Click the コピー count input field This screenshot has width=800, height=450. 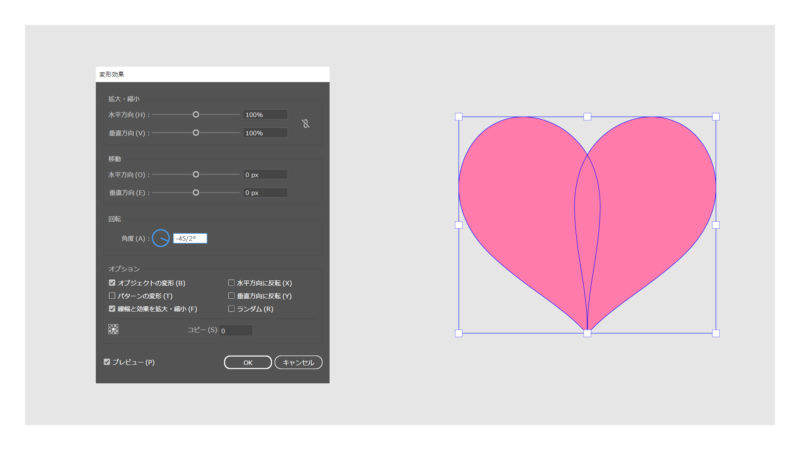pos(235,330)
